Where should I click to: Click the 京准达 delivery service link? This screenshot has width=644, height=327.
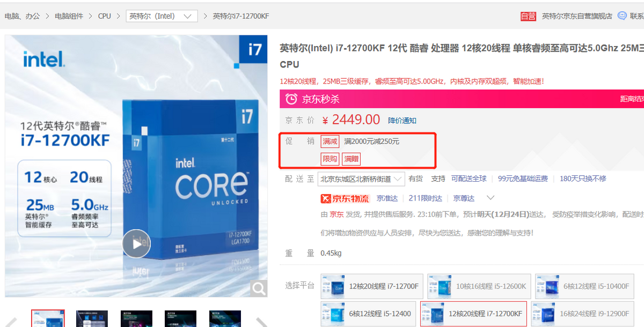[387, 198]
